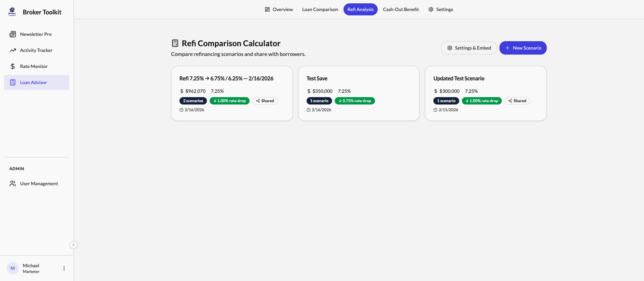Click the Activity Tracker trend icon
This screenshot has height=281, width=644.
click(x=13, y=50)
